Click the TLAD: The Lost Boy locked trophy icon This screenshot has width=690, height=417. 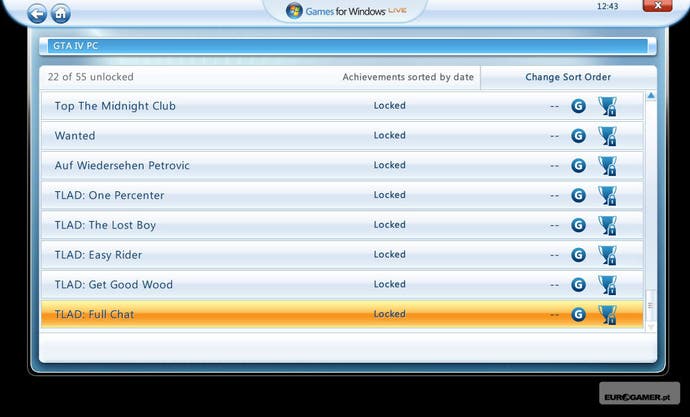click(x=608, y=226)
